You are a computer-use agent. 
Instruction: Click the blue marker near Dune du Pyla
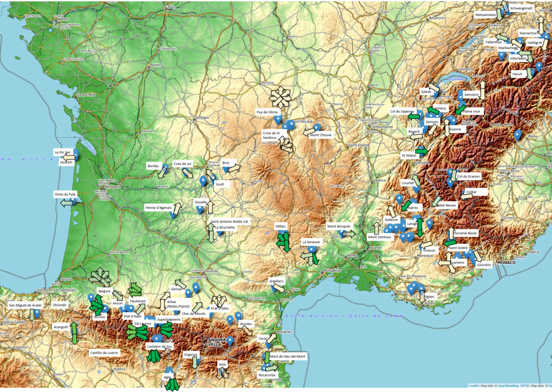coord(73,199)
